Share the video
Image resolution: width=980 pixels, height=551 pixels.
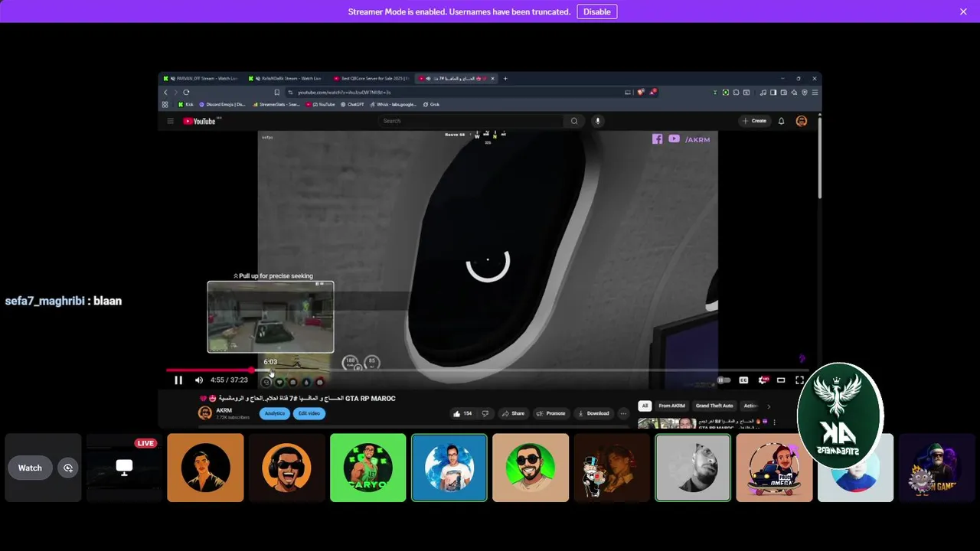pos(513,413)
